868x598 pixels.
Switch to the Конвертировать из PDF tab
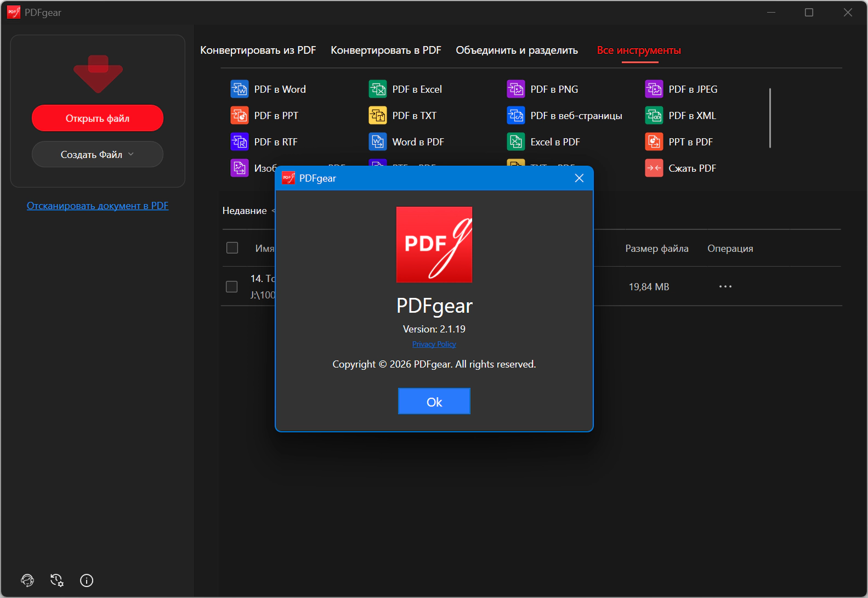[x=258, y=50]
